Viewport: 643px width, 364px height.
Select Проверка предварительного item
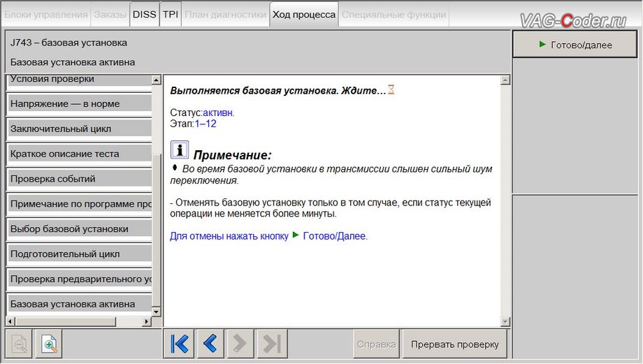click(x=79, y=279)
